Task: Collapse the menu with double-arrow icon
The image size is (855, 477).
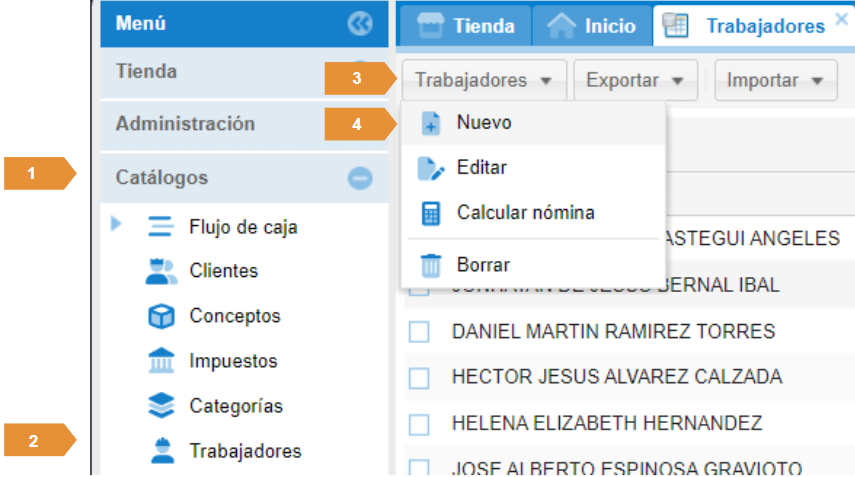Action: pyautogui.click(x=360, y=24)
